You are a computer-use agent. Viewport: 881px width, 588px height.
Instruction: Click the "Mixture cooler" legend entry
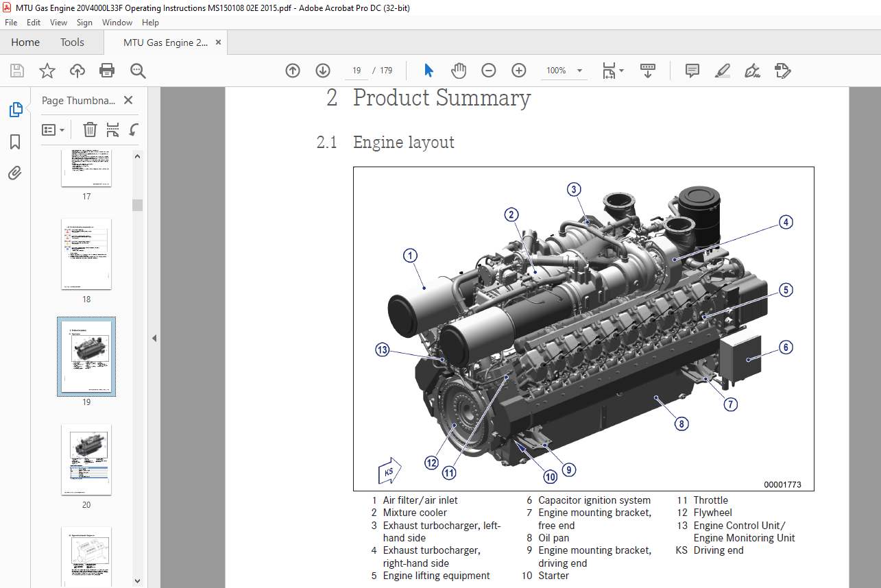pyautogui.click(x=415, y=513)
